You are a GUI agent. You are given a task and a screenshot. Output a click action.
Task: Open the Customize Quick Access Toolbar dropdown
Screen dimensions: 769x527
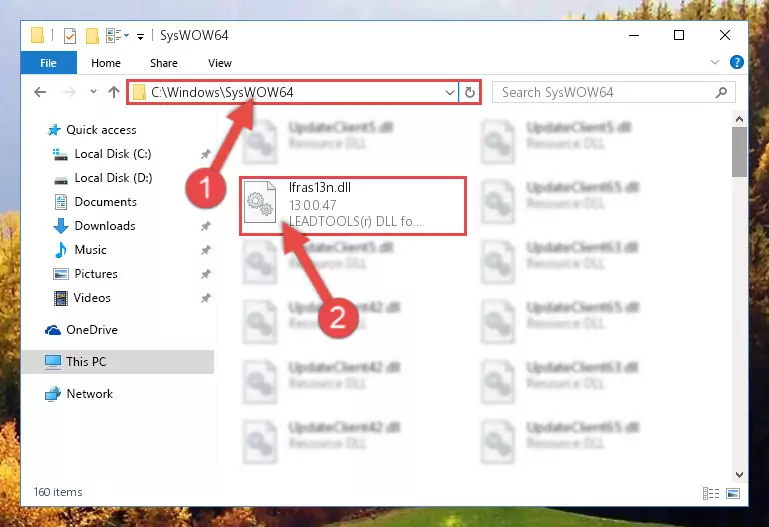pyautogui.click(x=140, y=36)
